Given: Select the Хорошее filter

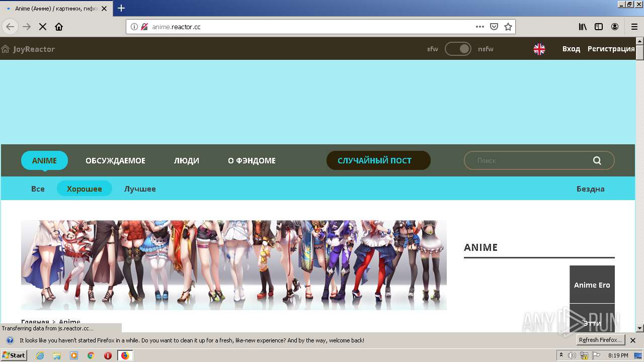Looking at the screenshot, I should (x=85, y=189).
